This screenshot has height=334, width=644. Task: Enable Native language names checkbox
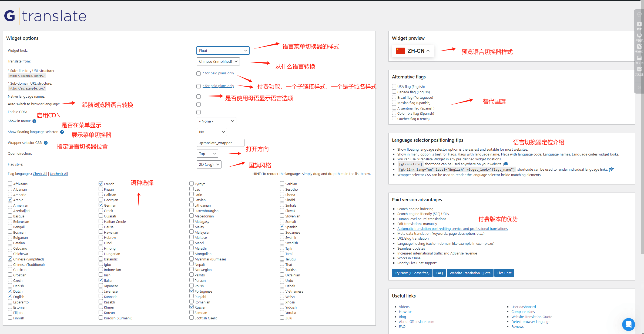tap(199, 97)
